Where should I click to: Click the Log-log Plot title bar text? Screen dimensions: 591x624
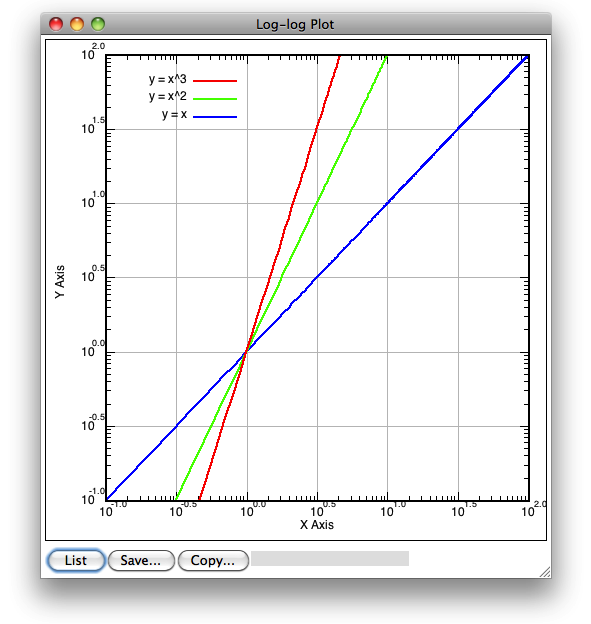tap(295, 24)
